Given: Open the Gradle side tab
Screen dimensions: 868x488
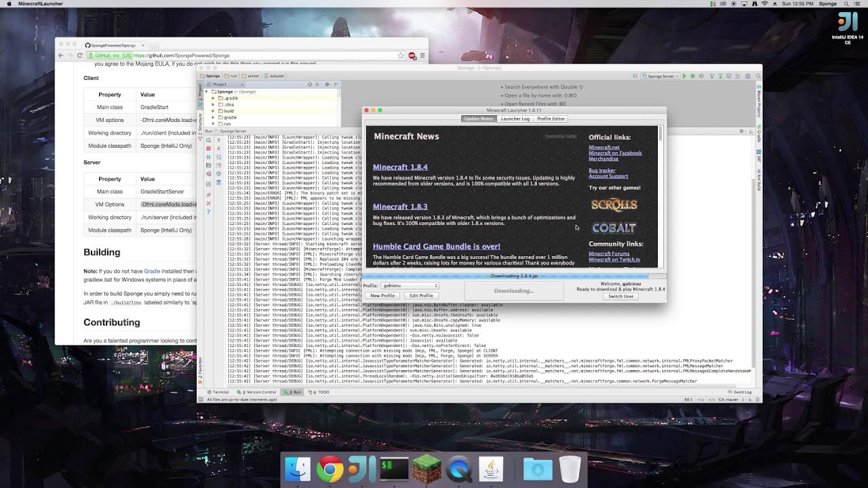Looking at the screenshot, I should click(x=759, y=134).
